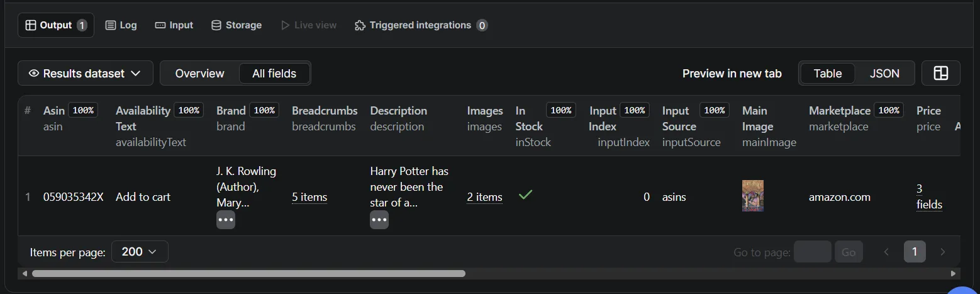This screenshot has width=980, height=294.
Task: Open the Input tab
Action: (174, 25)
